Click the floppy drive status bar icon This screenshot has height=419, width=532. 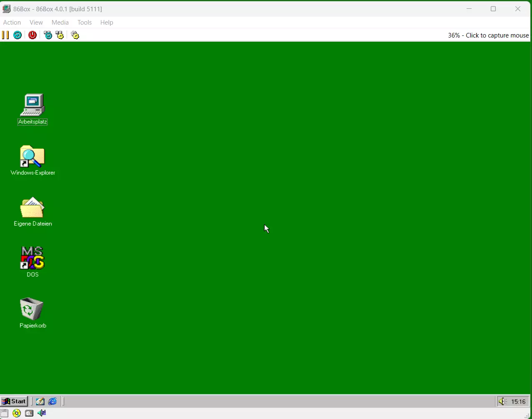click(x=4, y=413)
